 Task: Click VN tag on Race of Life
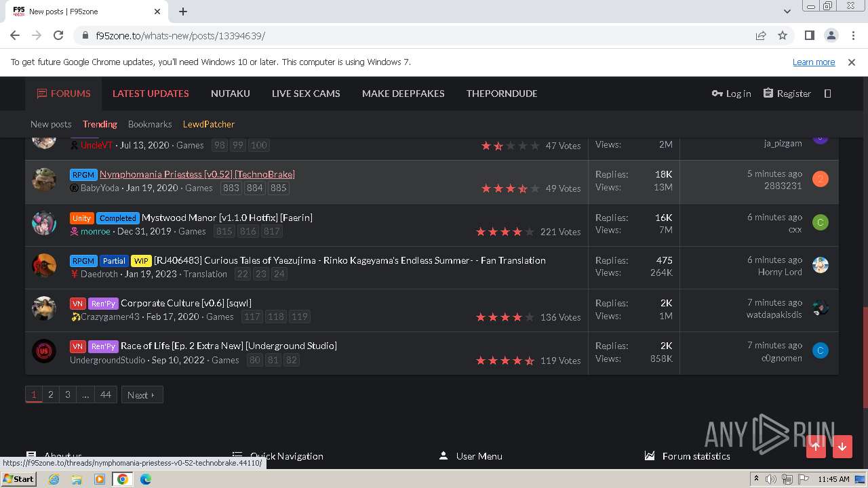tap(77, 346)
